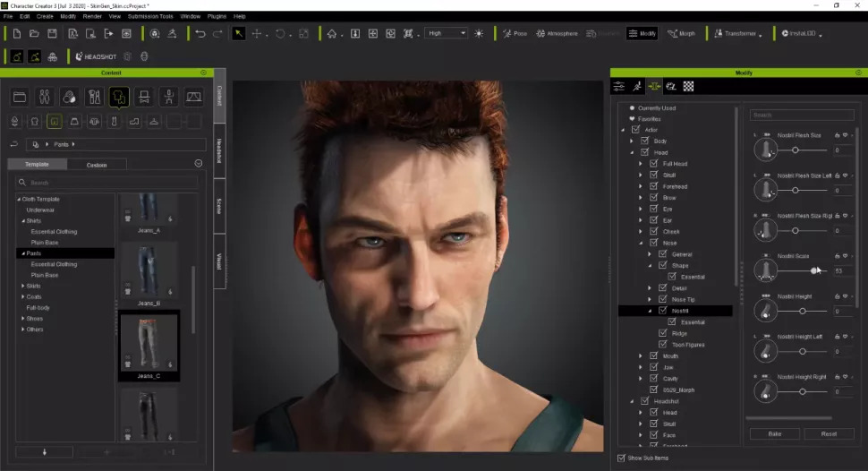Expand the Jaw tree node
The width and height of the screenshot is (868, 471).
click(641, 367)
